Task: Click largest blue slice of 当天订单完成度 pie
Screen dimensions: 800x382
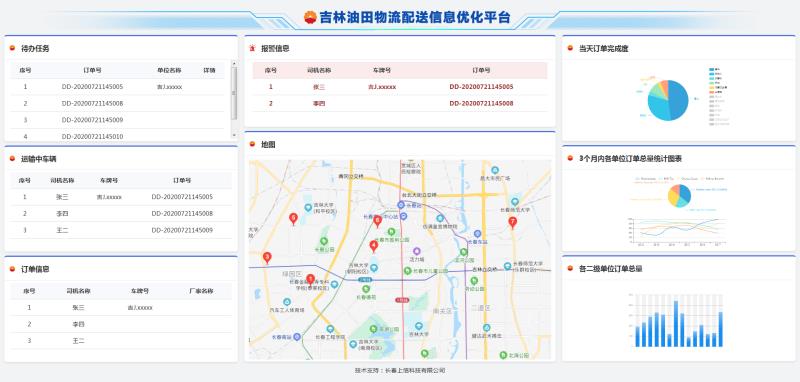Action: tap(678, 99)
